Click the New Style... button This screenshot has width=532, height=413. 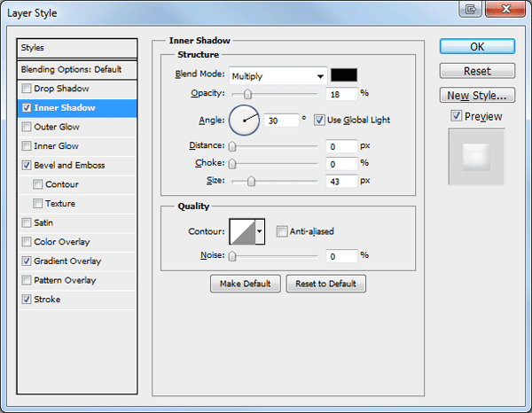pos(477,96)
